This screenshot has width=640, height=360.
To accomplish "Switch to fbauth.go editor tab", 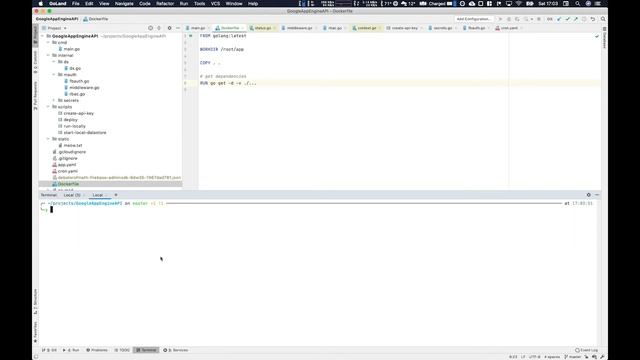I will click(476, 28).
